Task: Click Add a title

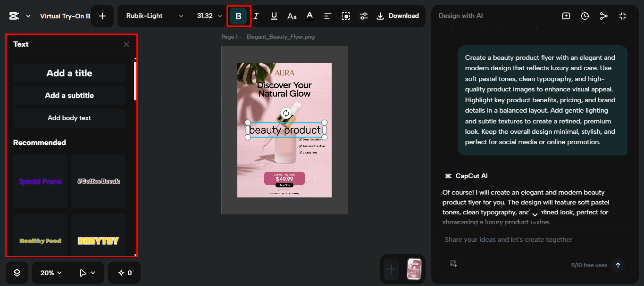Action: (69, 73)
